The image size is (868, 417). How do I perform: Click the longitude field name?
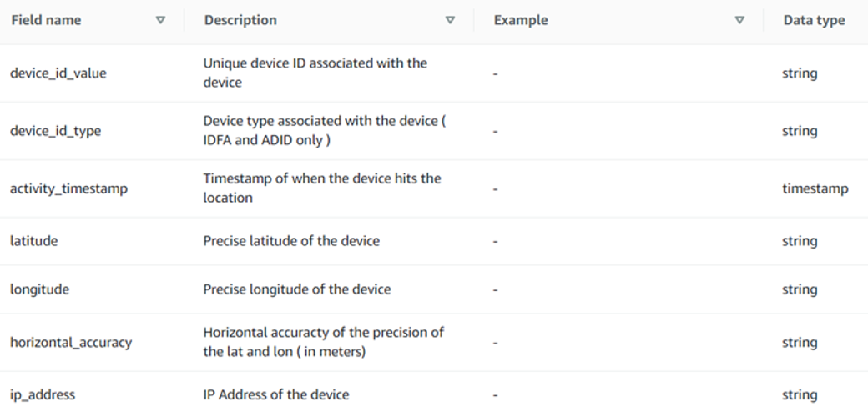39,289
